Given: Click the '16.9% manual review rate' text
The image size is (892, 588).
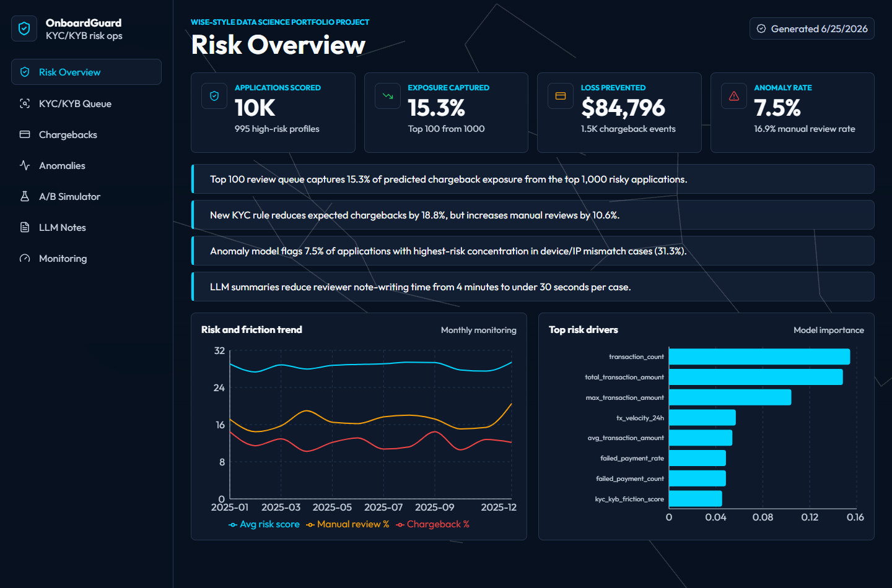Looking at the screenshot, I should coord(805,129).
